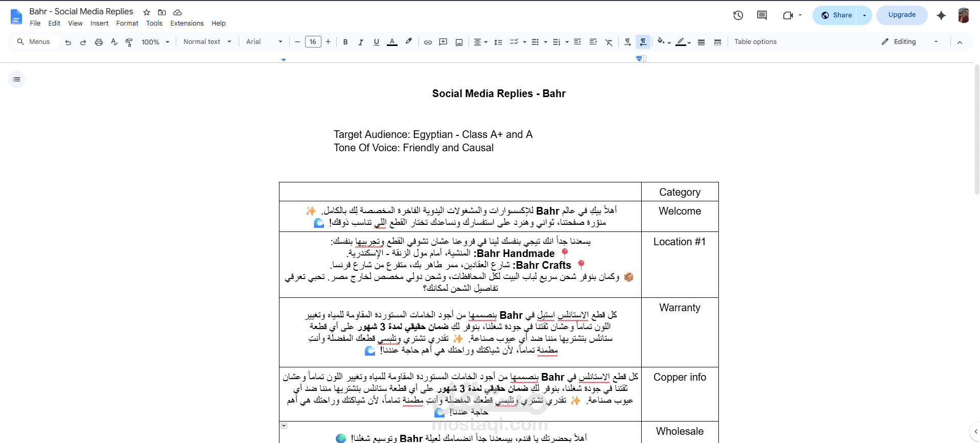
Task: Toggle right-to-left text direction
Action: (x=643, y=42)
